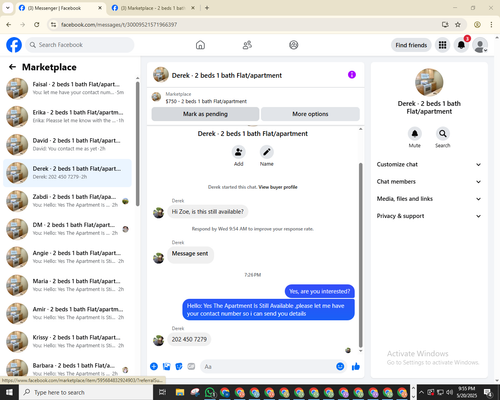Open Windows notification center icon
Screen dimensions: 500x400
pos(488,392)
